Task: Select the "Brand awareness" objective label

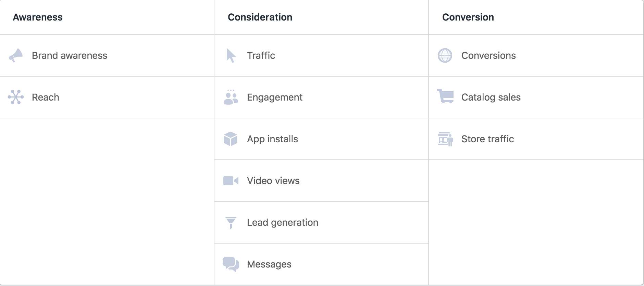Action: (70, 55)
